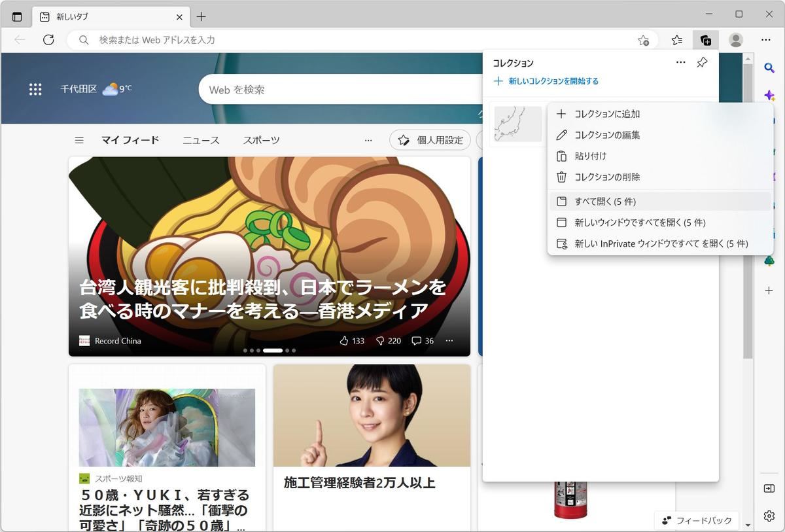This screenshot has height=532, width=785.
Task: Select 新しい InPrivate ウィンドウですべてを開く option
Action: [660, 243]
